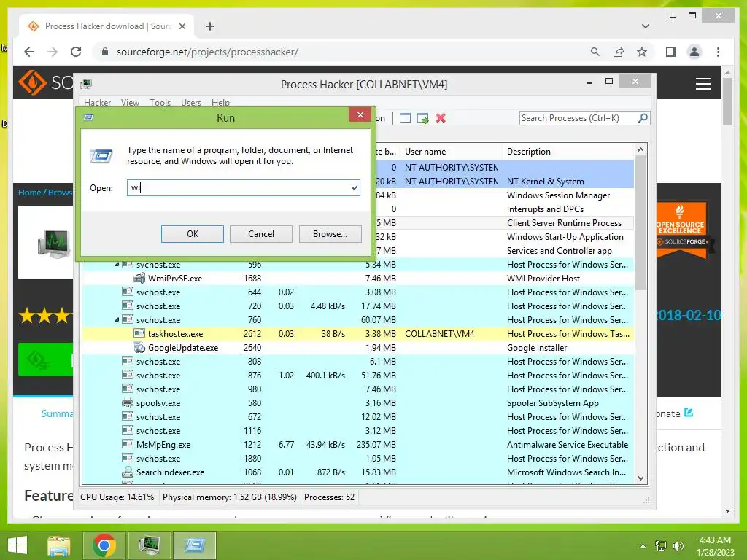Click the red X Find Window and Kill icon
The height and width of the screenshot is (560, 747).
pyautogui.click(x=441, y=118)
